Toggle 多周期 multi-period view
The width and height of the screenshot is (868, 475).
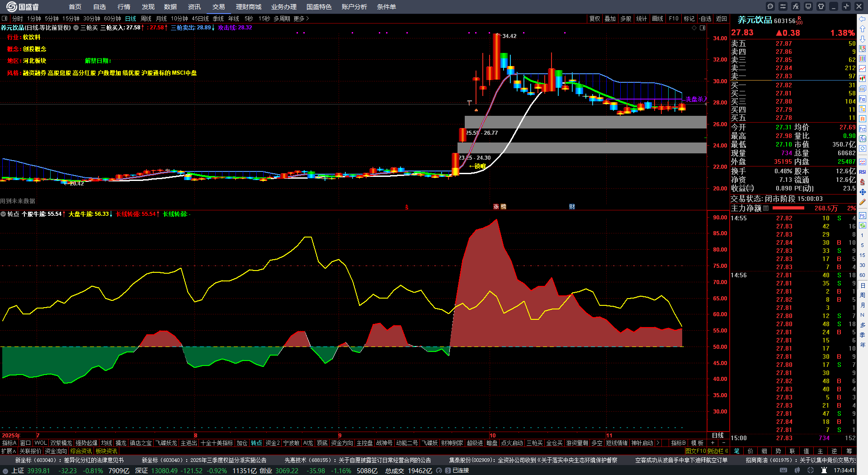click(x=282, y=19)
